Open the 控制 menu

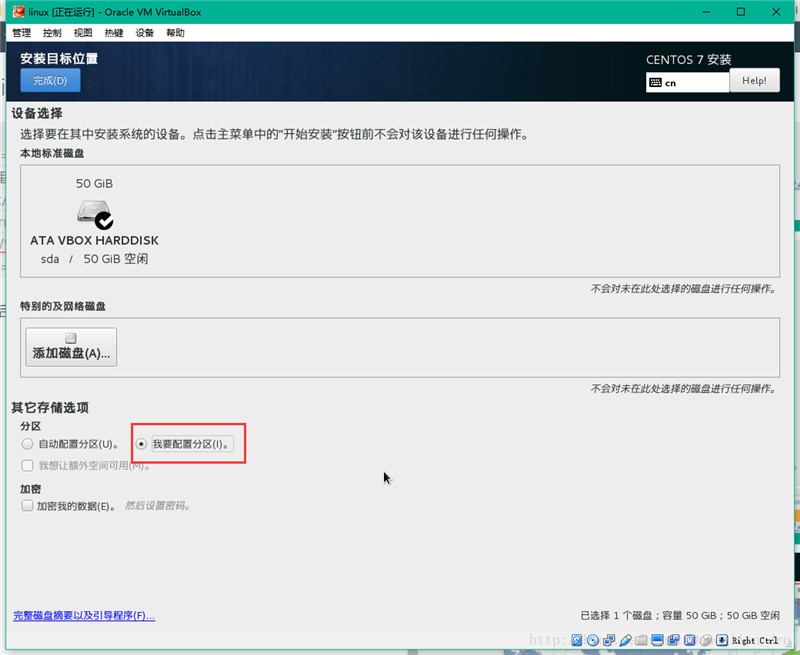coord(51,32)
